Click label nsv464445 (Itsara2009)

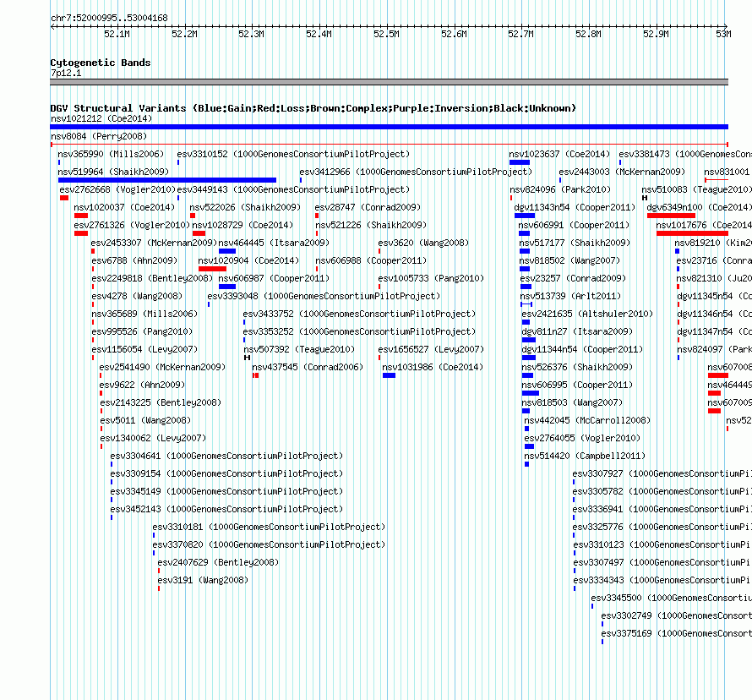274,243
